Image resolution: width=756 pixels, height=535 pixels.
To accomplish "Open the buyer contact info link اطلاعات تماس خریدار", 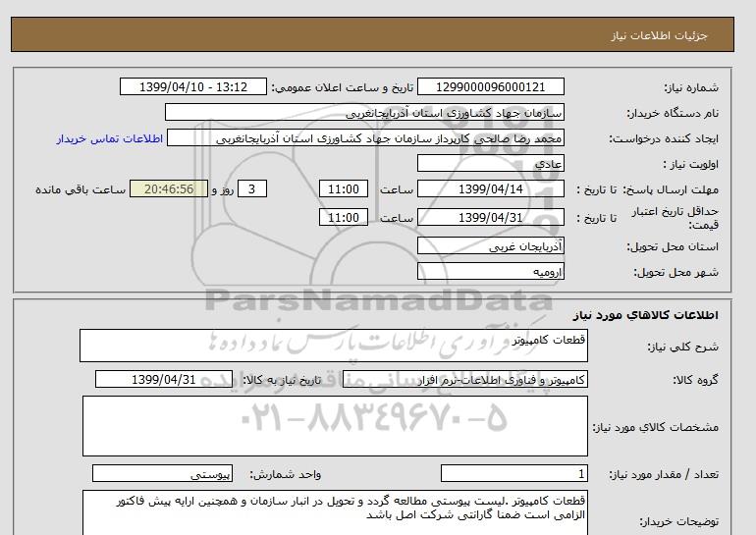I will 109,138.
